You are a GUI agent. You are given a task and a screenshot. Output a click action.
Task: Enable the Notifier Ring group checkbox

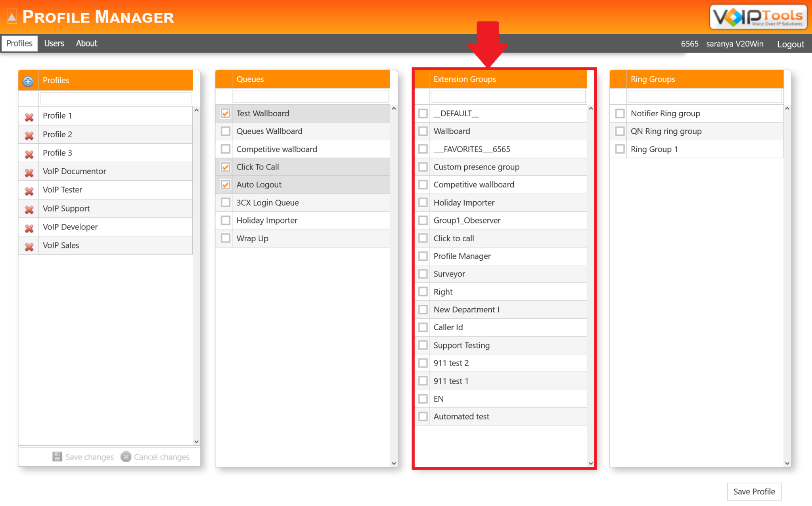click(619, 113)
